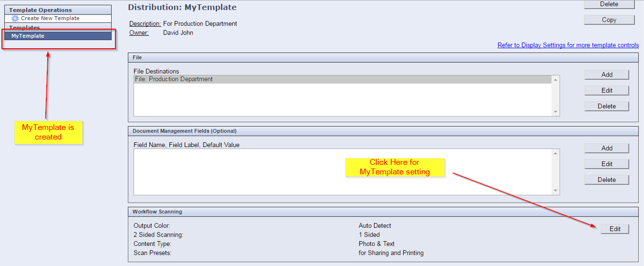644x266 pixels.
Task: Click the David John owner name
Action: tap(178, 33)
